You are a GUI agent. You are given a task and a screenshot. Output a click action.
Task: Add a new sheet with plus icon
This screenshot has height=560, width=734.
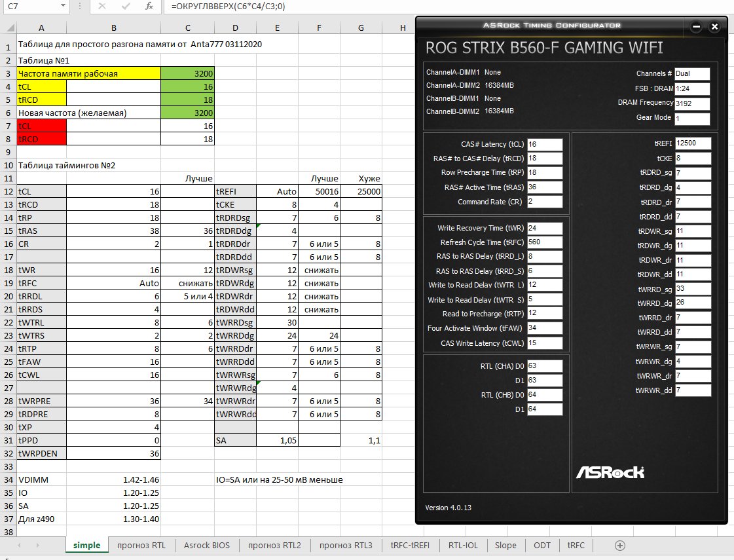[x=620, y=545]
